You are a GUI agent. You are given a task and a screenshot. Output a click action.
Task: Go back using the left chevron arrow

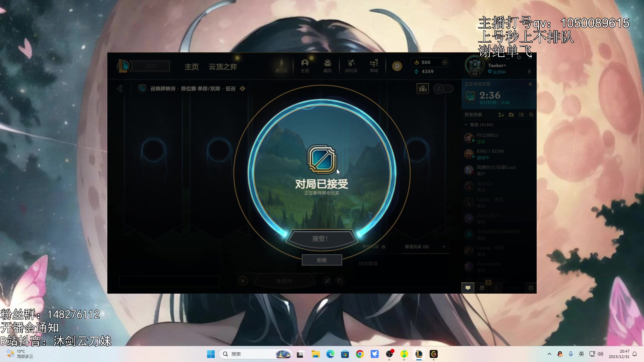click(120, 88)
